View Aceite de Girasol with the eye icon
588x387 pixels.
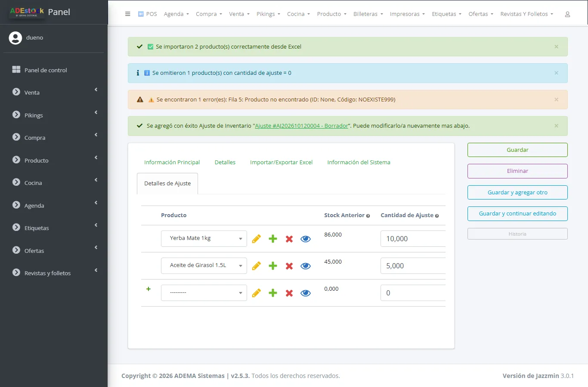(x=306, y=266)
